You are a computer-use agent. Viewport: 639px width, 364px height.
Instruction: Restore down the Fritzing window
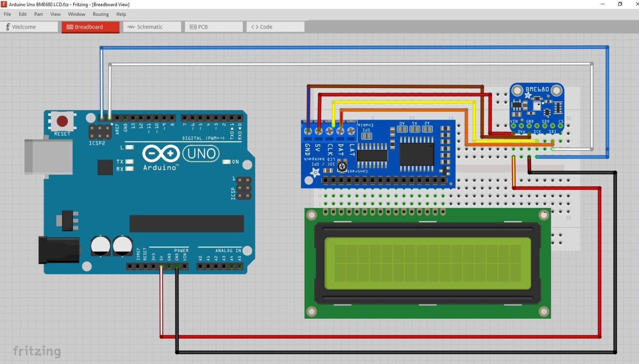[620, 4]
